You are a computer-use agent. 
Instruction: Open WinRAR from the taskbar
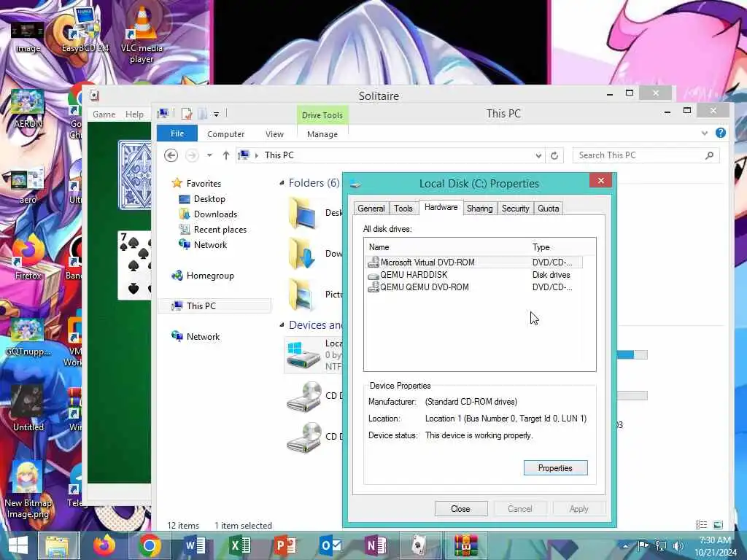[x=465, y=545]
